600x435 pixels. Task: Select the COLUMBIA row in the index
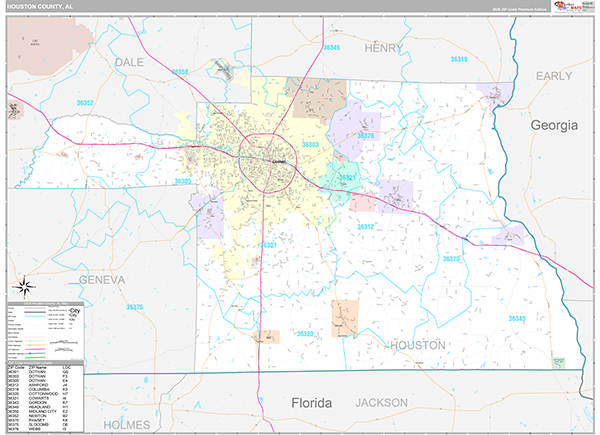(45, 389)
